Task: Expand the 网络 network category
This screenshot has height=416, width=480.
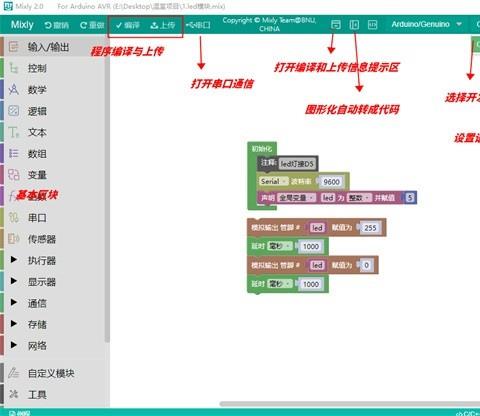Action: pos(13,345)
